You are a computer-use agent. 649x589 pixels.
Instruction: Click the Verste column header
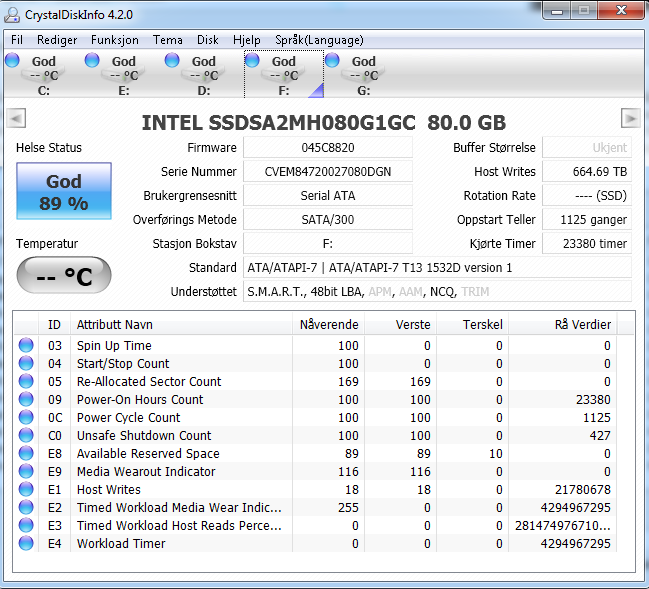point(401,325)
